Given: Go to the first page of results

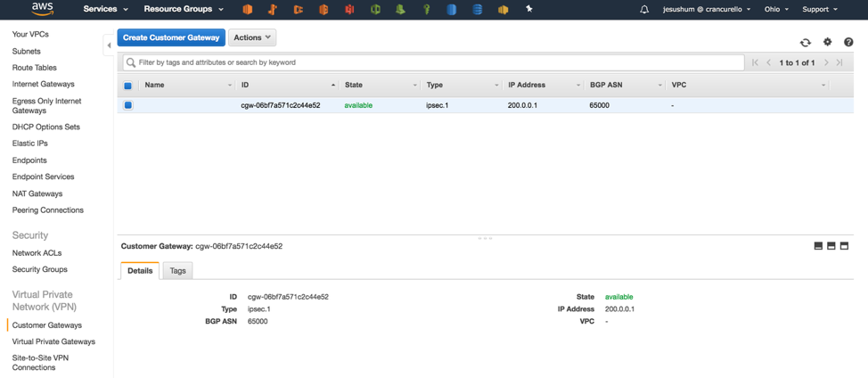Looking at the screenshot, I should pos(756,62).
